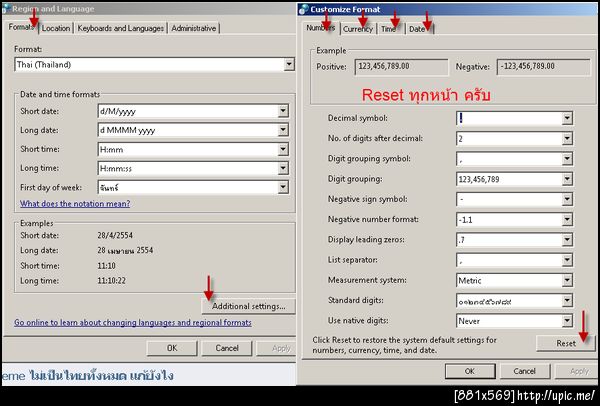Image resolution: width=600 pixels, height=406 pixels.
Task: Click Cancel in Customize Format dialog
Action: (525, 371)
